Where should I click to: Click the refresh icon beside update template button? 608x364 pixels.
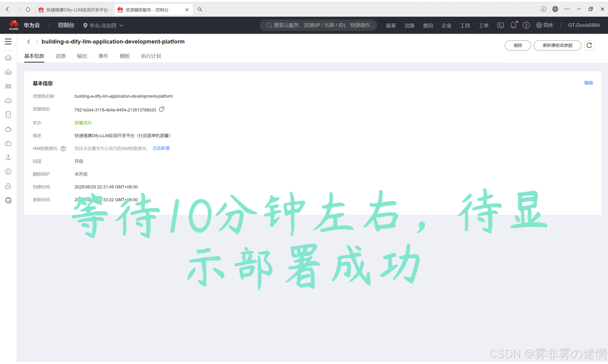point(589,45)
